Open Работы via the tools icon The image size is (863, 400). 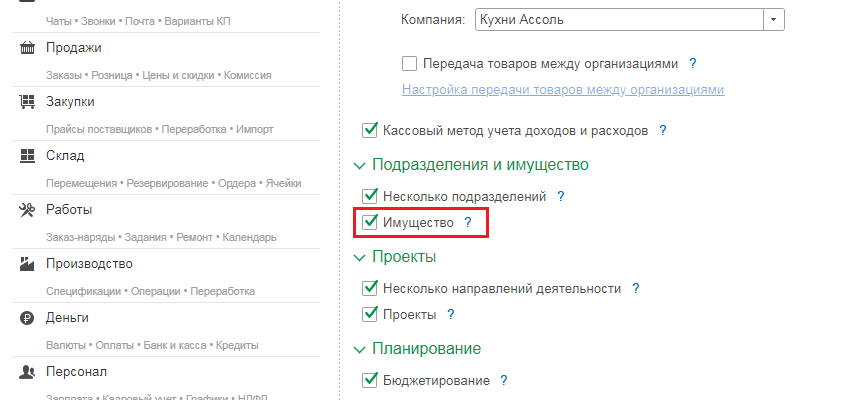(x=27, y=210)
